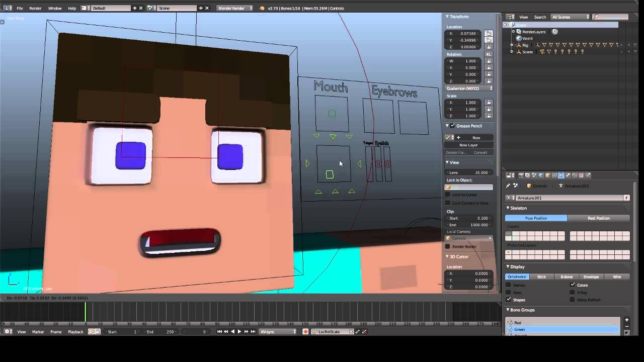The image size is (644, 362).
Task: Click the Rig armature icon in outliner
Action: click(x=519, y=45)
